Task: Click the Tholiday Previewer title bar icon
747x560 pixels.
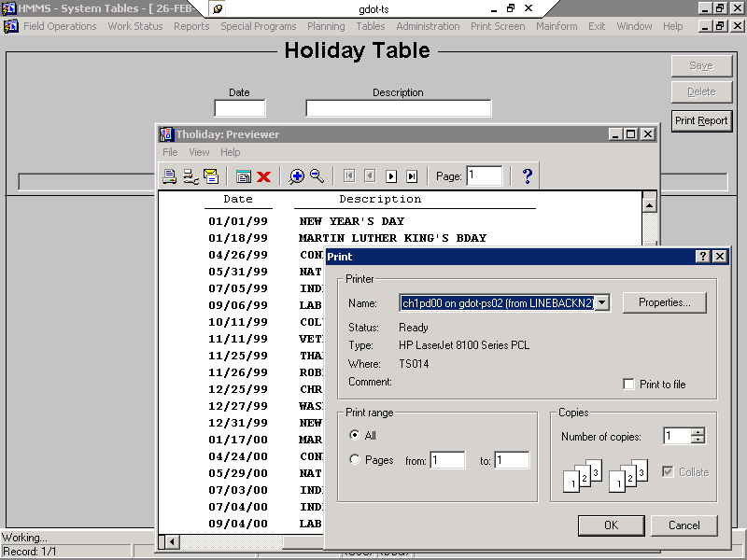Action: 166,134
